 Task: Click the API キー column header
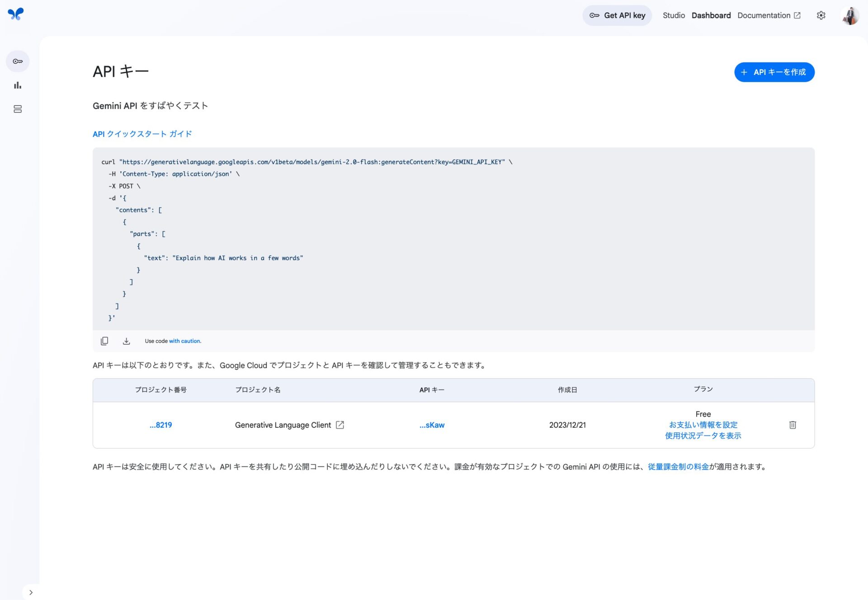[432, 390]
